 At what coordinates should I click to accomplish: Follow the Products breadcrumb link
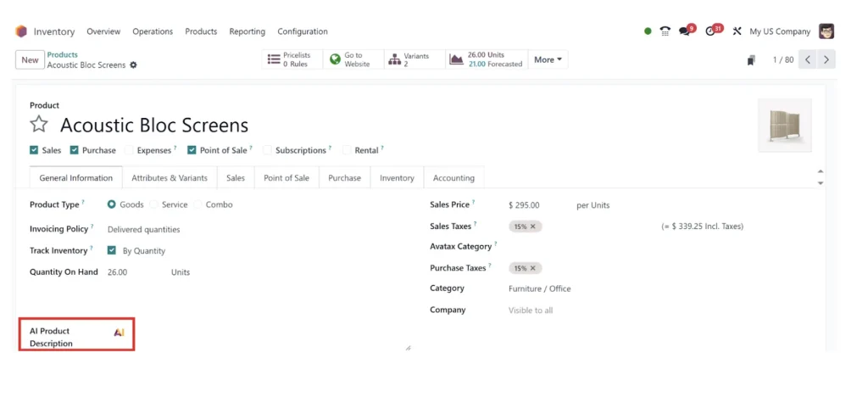(63, 55)
